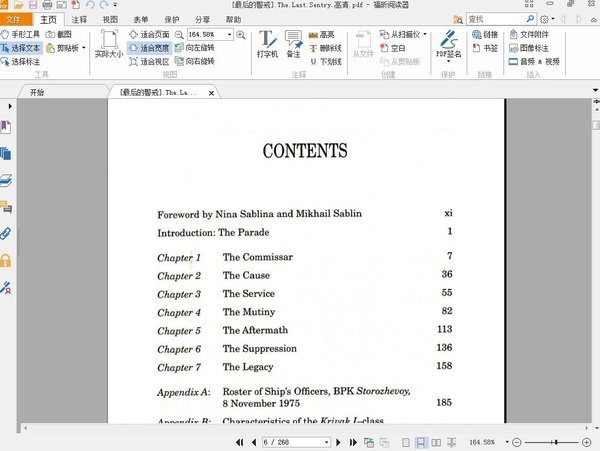Click the search magnifier button in Find box
Image resolution: width=600 pixels, height=451 pixels.
pos(530,19)
